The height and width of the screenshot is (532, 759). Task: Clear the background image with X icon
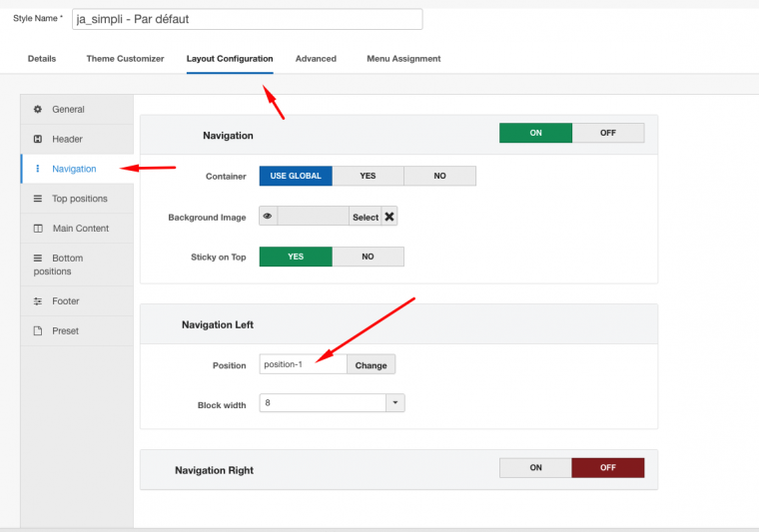pyautogui.click(x=389, y=217)
